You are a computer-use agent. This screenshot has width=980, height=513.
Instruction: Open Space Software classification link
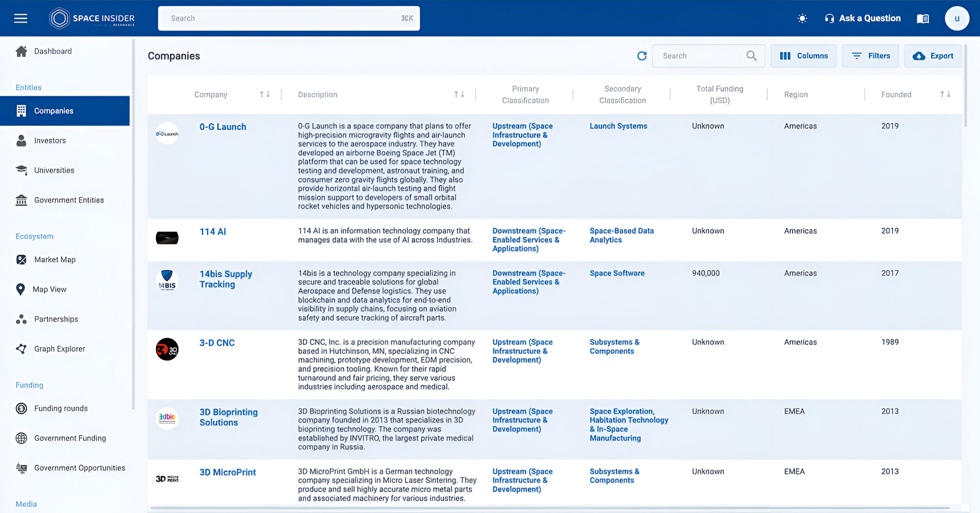[617, 273]
